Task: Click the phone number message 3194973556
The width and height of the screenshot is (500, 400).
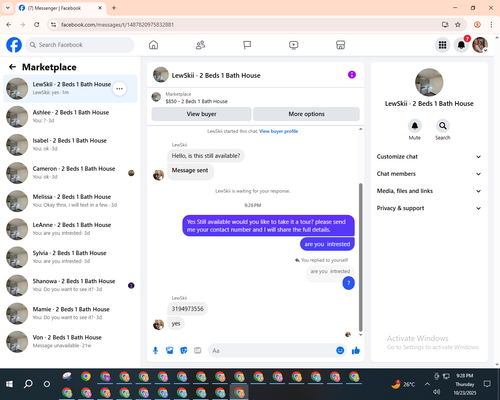Action: (187, 309)
